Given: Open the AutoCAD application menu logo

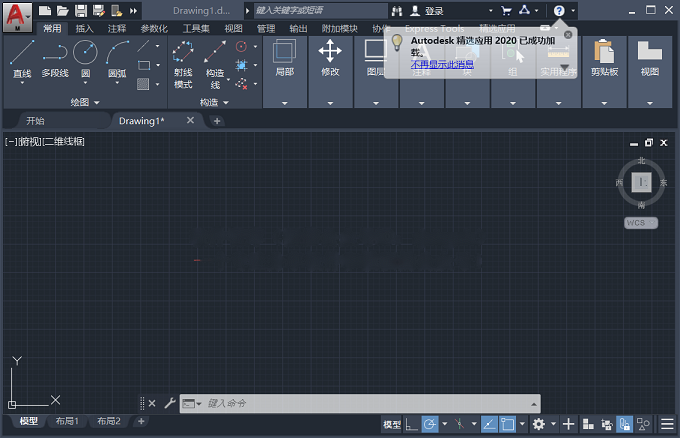Looking at the screenshot, I should (16, 16).
